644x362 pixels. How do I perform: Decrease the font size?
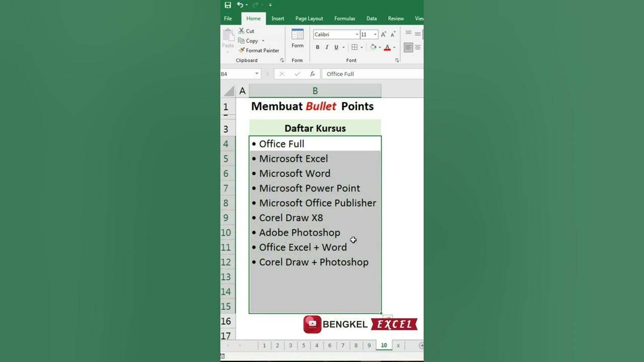(x=392, y=34)
